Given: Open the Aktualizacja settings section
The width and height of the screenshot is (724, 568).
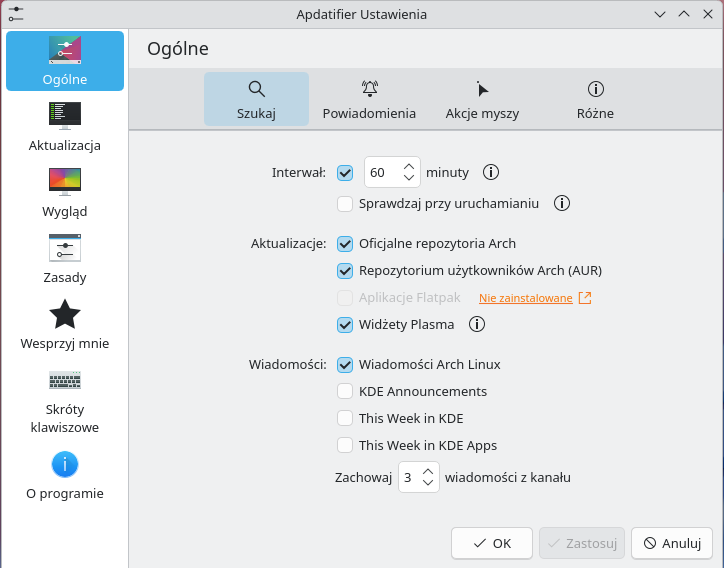Looking at the screenshot, I should click(x=65, y=127).
